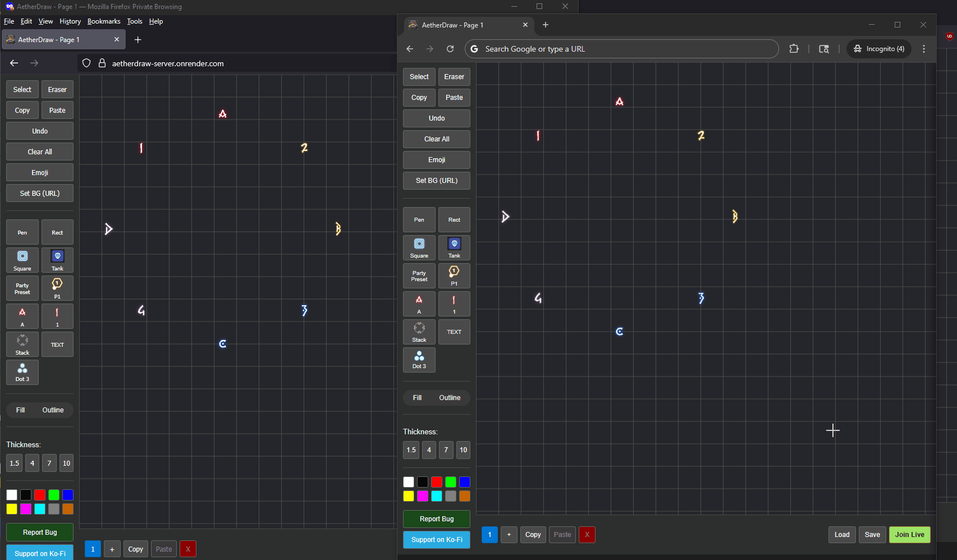Choose the P1 marker tool in Chrome
Screen dimensions: 957x560
click(454, 276)
